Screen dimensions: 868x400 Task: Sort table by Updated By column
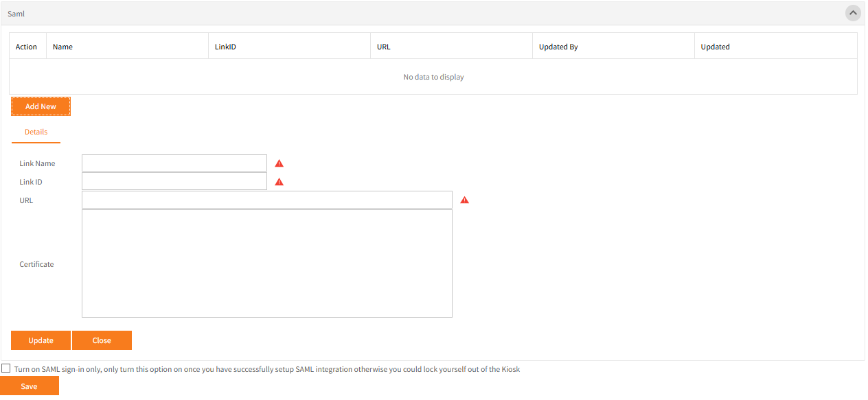pos(558,47)
